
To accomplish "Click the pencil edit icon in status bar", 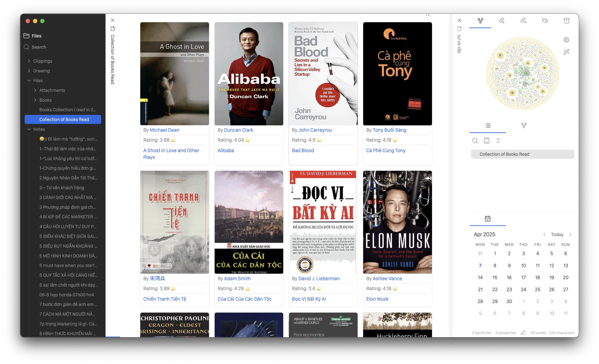I will pyautogui.click(x=523, y=333).
